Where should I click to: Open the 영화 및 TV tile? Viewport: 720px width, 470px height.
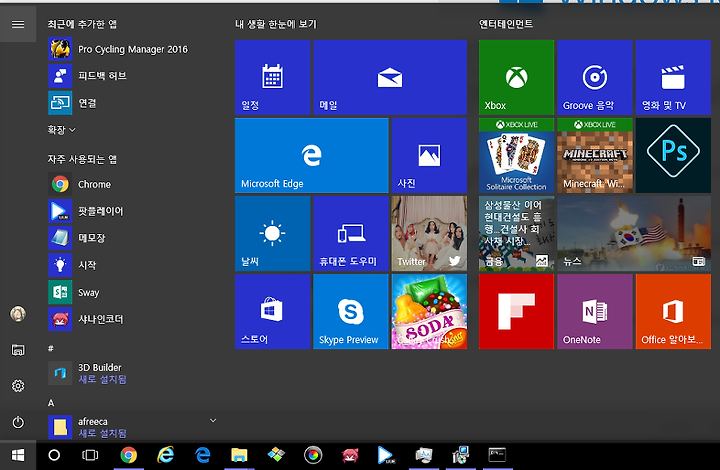tap(673, 77)
